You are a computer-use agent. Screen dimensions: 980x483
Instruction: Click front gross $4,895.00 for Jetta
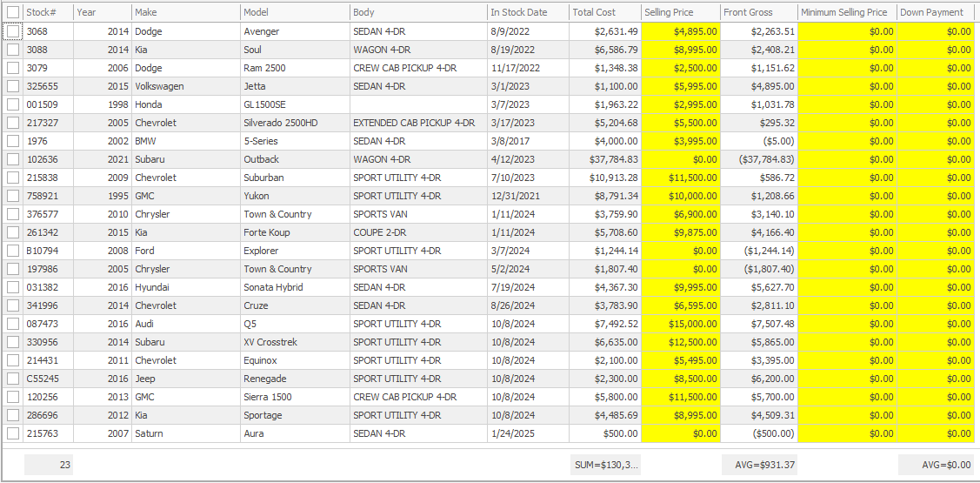[759, 86]
